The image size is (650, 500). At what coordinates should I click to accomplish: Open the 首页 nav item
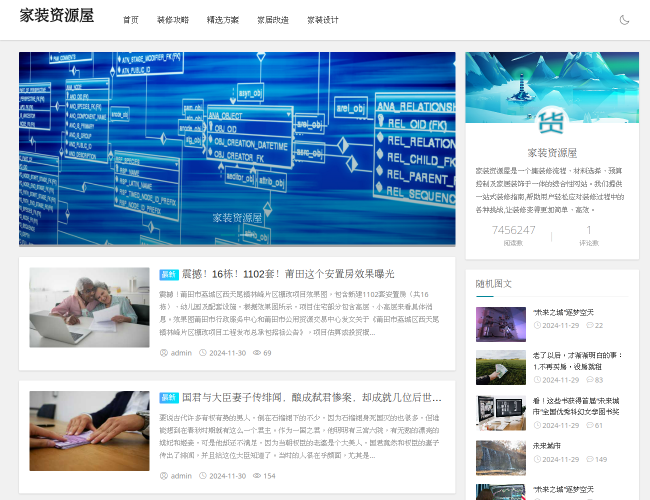(x=131, y=20)
